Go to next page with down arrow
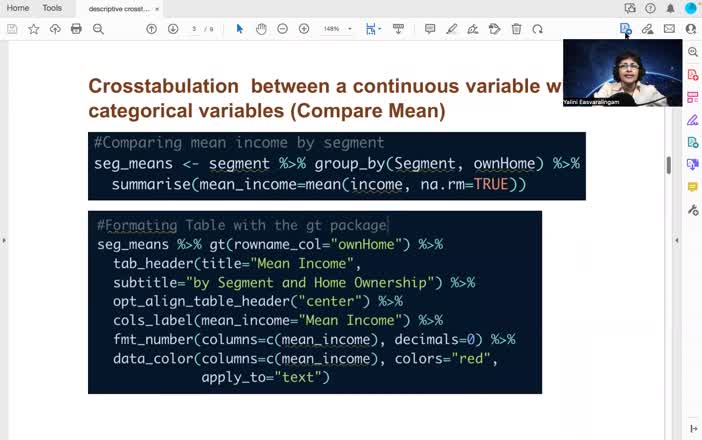This screenshot has width=702, height=440. (173, 29)
